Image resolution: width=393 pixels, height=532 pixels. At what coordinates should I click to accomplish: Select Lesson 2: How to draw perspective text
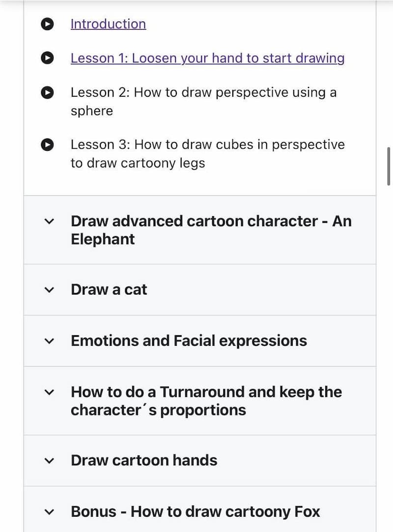(204, 102)
